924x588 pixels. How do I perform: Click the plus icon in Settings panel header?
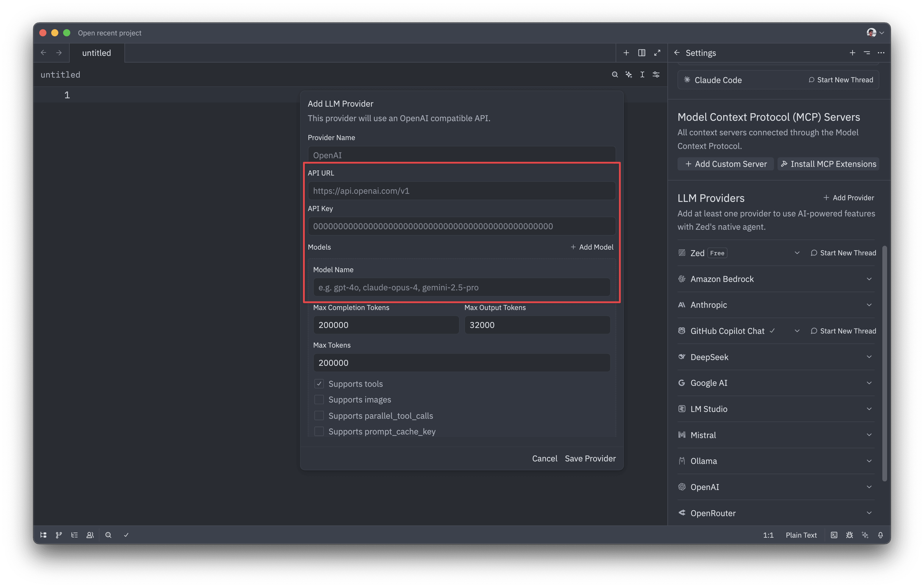pyautogui.click(x=852, y=53)
